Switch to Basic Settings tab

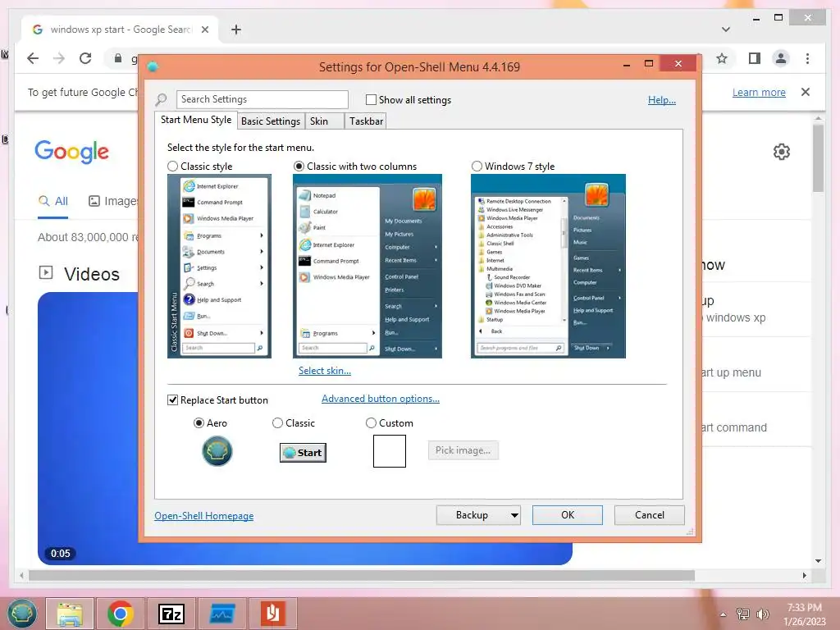[271, 121]
